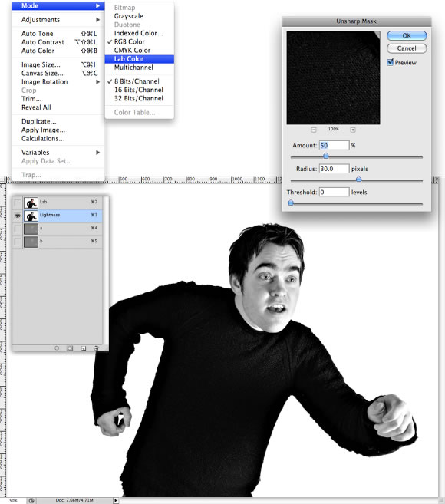Zoom out preview in Unsharp Mask

point(314,130)
